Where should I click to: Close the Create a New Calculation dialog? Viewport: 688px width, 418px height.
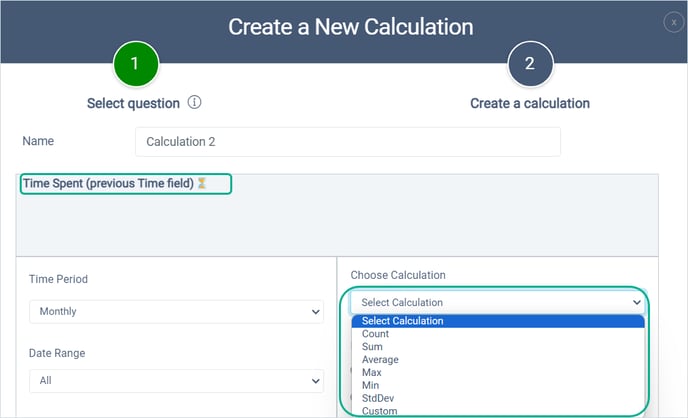tap(674, 22)
